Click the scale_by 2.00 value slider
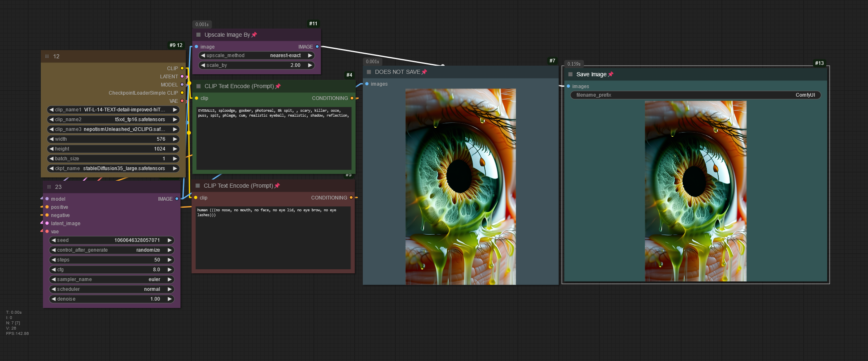The image size is (868, 361). (x=257, y=65)
